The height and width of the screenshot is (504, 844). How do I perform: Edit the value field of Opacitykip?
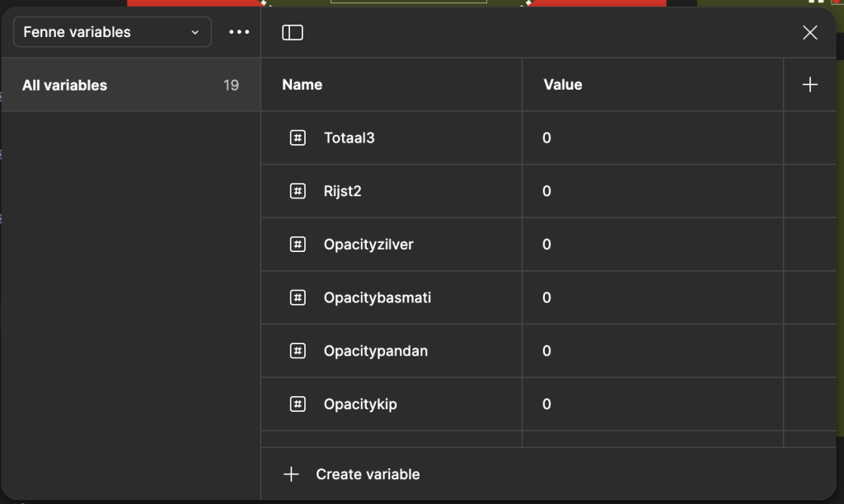click(651, 404)
